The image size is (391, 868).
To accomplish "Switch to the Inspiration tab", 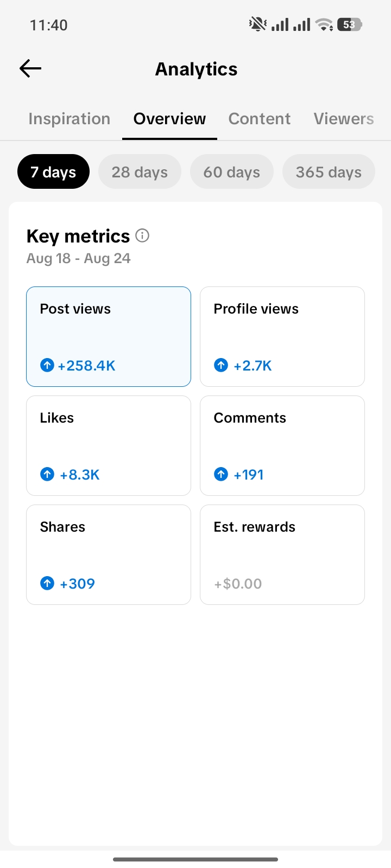I will click(70, 119).
